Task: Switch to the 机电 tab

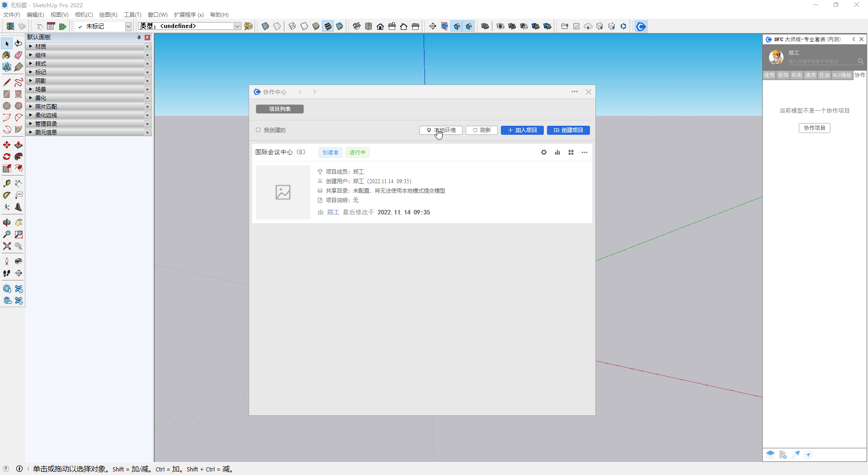Action: point(797,76)
